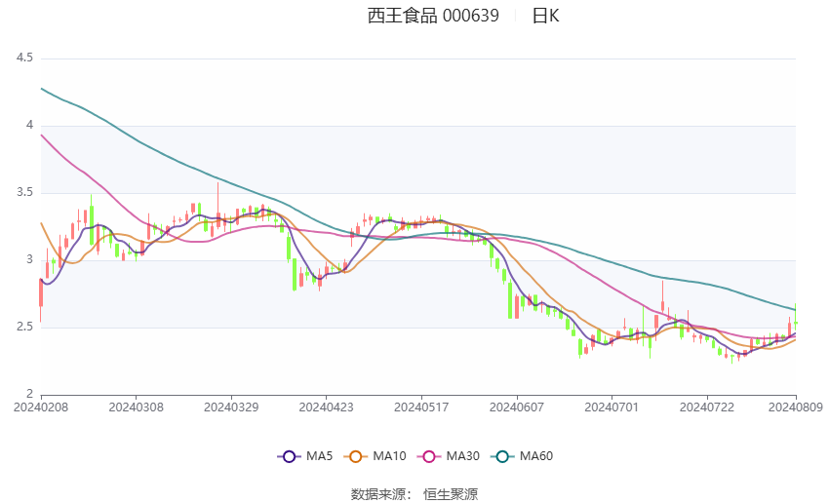Click y-axis value 3.5
The height and width of the screenshot is (504, 829).
[x=24, y=192]
